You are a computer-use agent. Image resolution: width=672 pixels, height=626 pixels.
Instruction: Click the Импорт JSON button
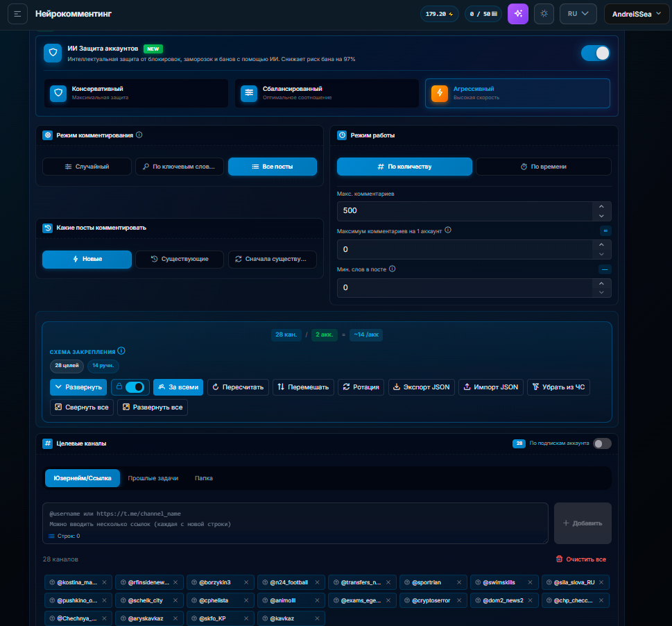(491, 387)
